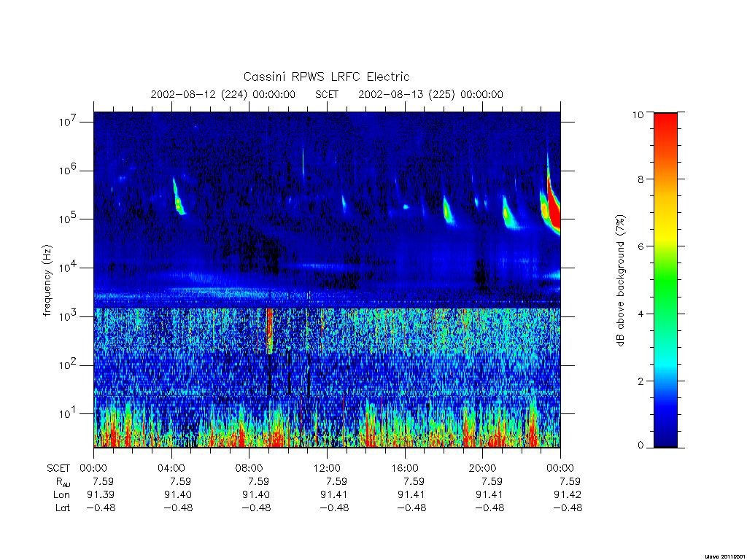The width and height of the screenshot is (747, 560).
Task: Click the colorbar tick label 4
Action: click(x=640, y=314)
